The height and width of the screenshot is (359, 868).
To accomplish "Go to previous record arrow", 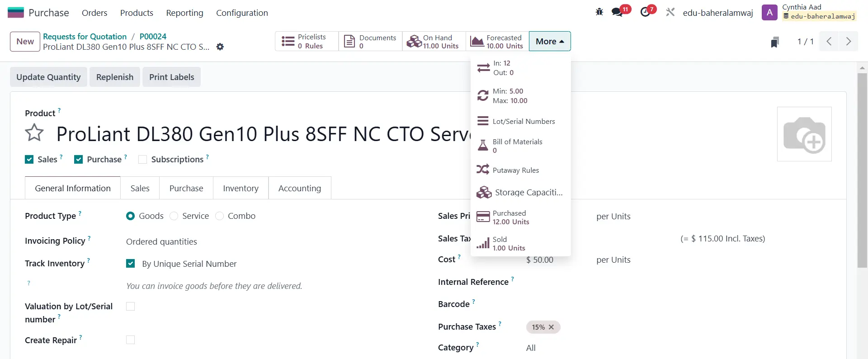I will coord(829,42).
